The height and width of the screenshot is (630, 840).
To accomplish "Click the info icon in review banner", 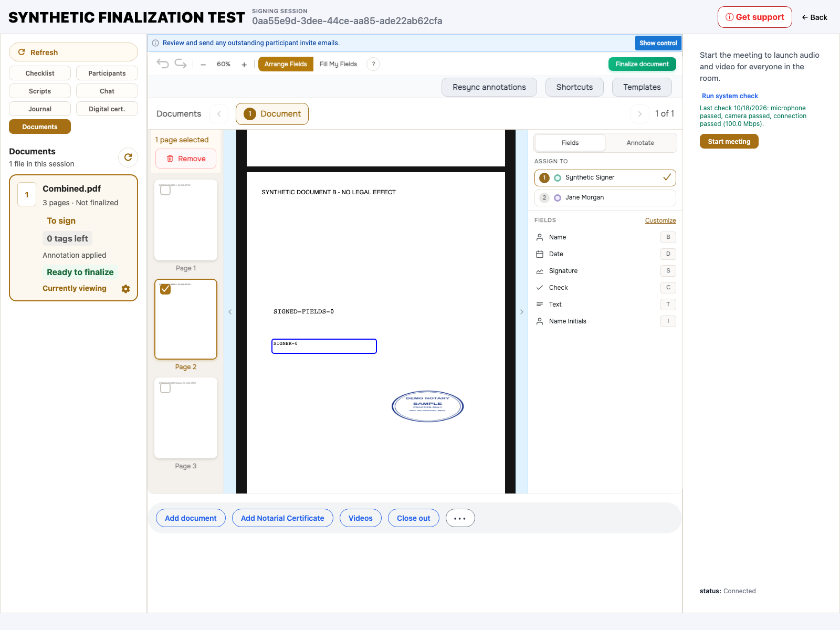I will 155,43.
